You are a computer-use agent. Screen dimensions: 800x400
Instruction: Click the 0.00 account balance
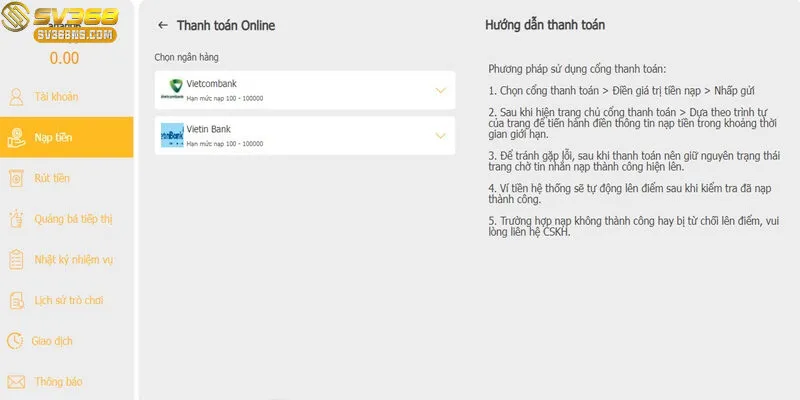click(64, 58)
